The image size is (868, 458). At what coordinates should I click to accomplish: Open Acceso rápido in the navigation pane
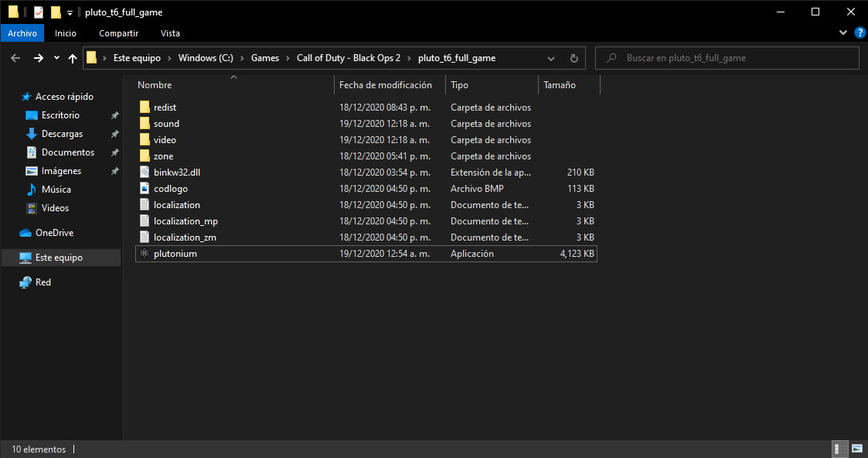pos(64,97)
